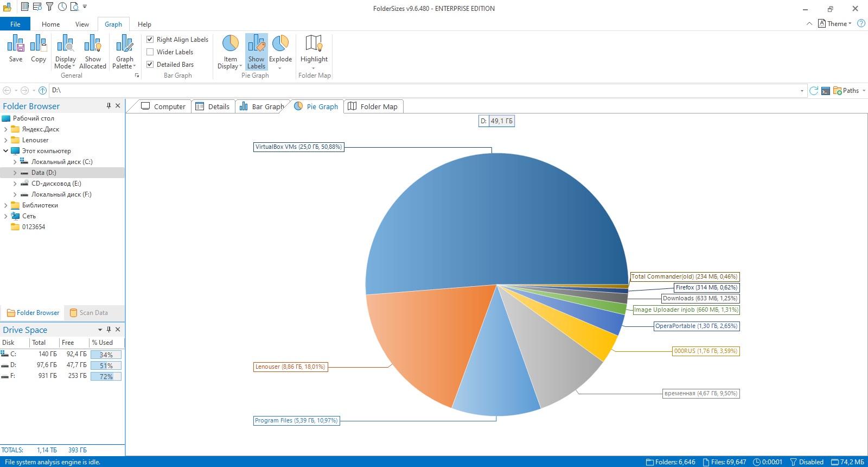Uncheck Detailed Bars option
Viewport: 868px width, 467px height.
[150, 65]
